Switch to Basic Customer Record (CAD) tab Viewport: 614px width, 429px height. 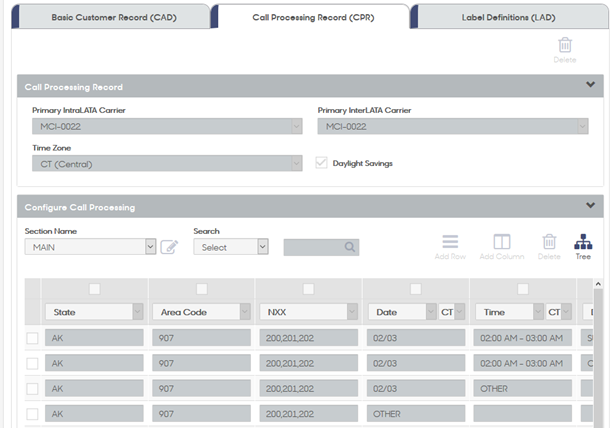(114, 17)
